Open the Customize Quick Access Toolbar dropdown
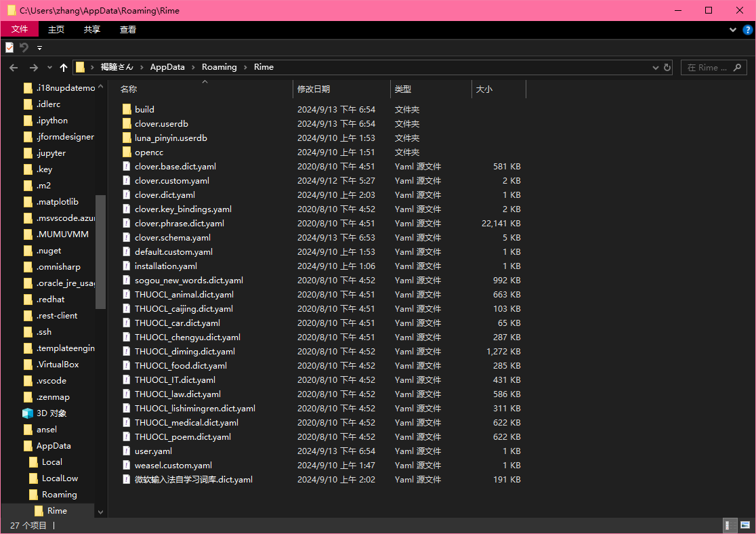The width and height of the screenshot is (756, 534). click(39, 48)
